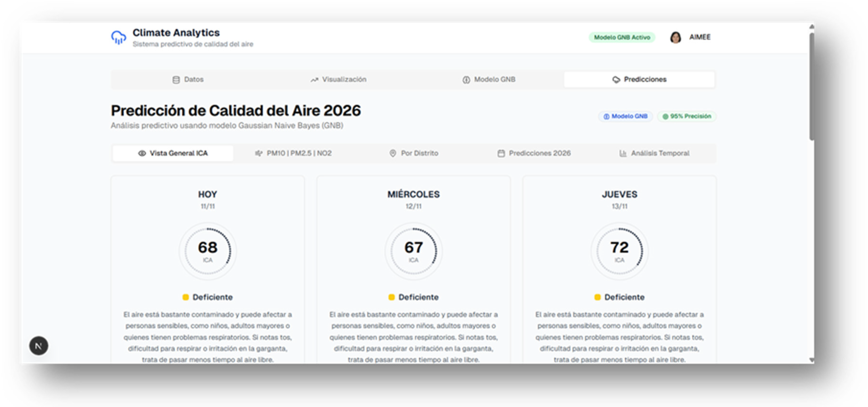868x407 pixels.
Task: Click the map pin icon of Por Distrito
Action: pos(393,153)
